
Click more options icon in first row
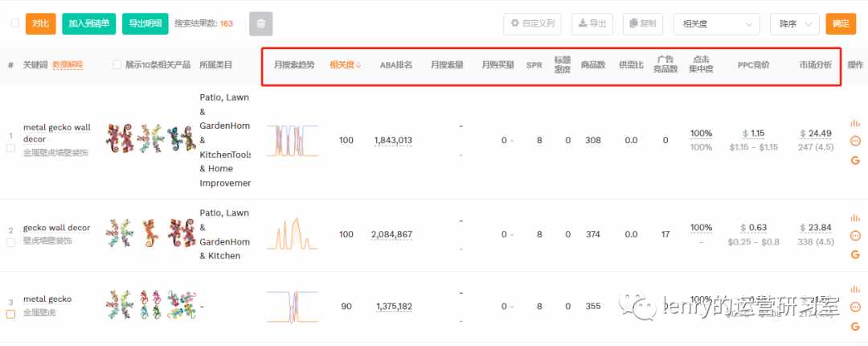click(x=855, y=142)
